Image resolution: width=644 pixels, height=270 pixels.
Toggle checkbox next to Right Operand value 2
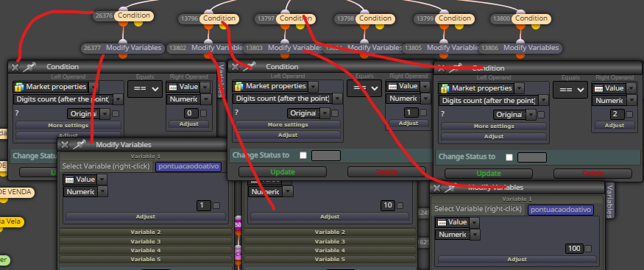[x=629, y=115]
